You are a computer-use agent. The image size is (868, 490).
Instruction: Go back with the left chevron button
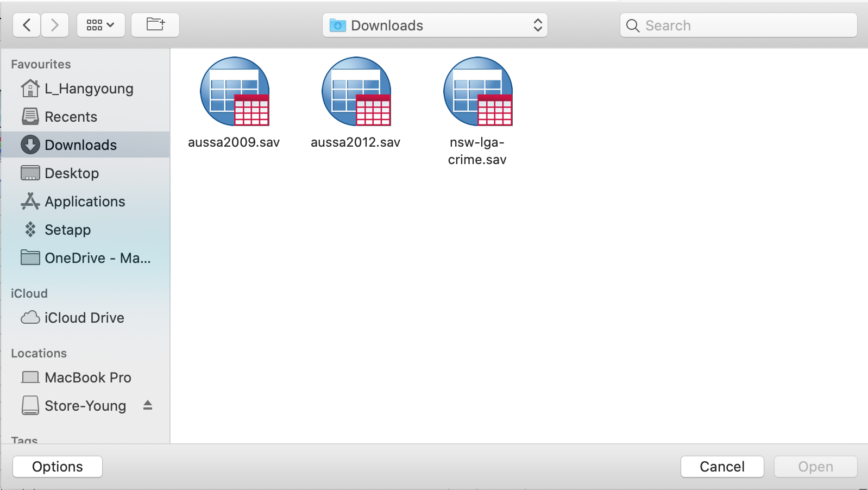[27, 25]
